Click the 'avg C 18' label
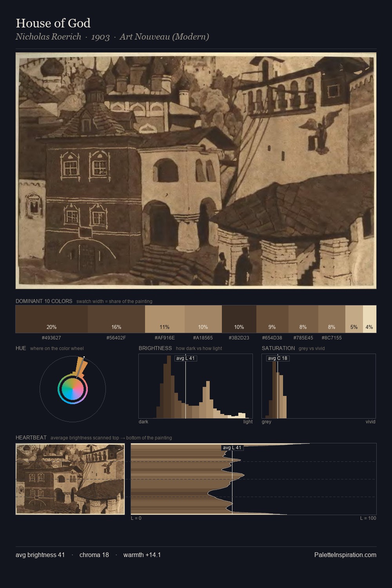This screenshot has width=392, height=588. coord(278,358)
